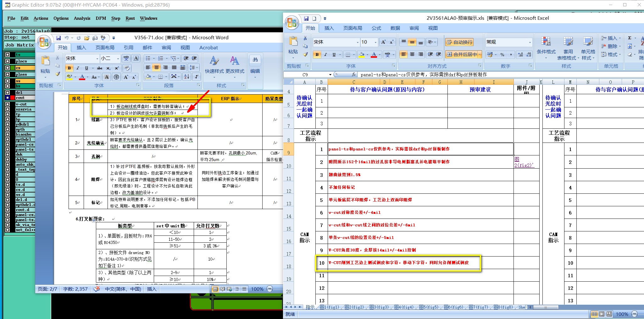The image size is (644, 319).
Task: Click the Excel Office button orb
Action: click(x=291, y=22)
